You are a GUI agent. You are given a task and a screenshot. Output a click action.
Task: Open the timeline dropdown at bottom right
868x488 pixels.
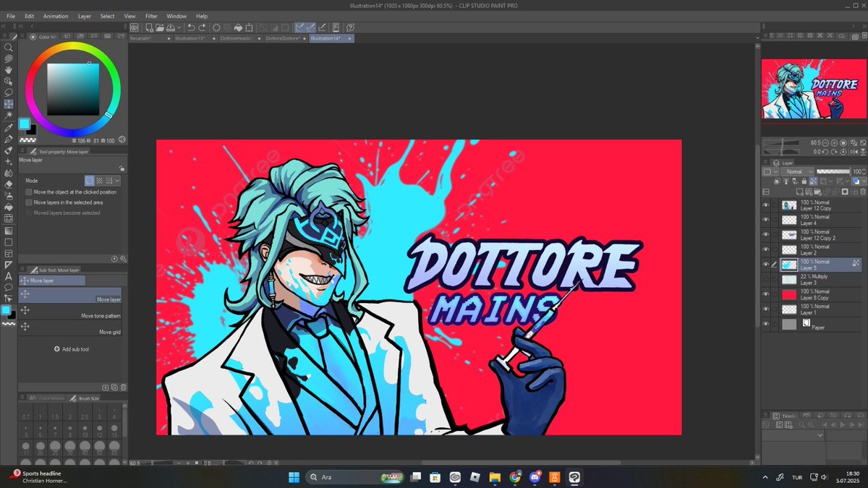click(820, 436)
